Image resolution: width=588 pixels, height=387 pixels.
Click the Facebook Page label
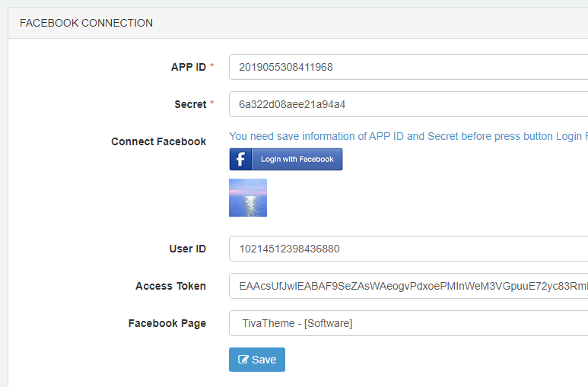[x=167, y=323]
